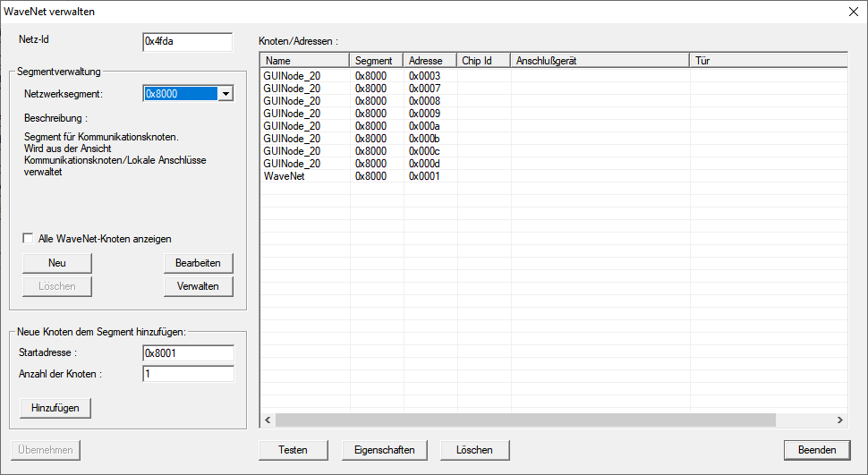Click the Hinzufügen button

pos(55,407)
